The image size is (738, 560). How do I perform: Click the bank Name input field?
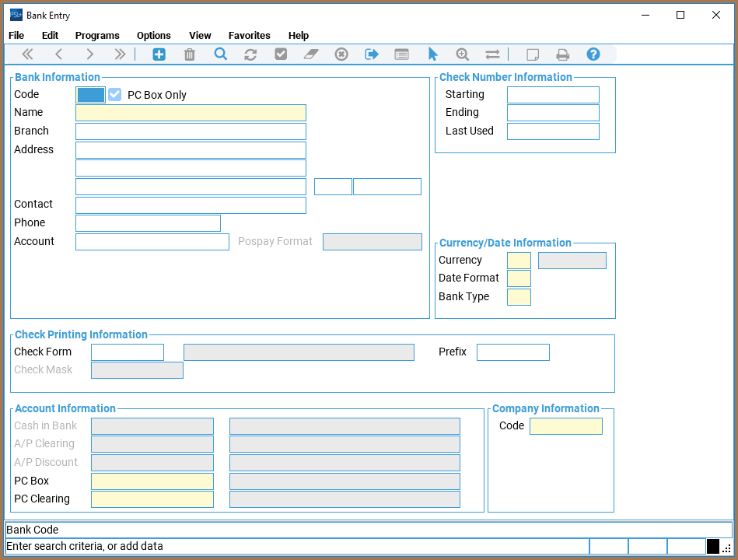pyautogui.click(x=191, y=113)
